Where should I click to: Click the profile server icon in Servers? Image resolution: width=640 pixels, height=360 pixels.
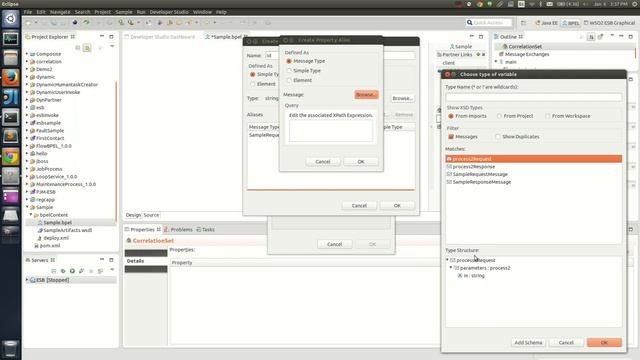click(x=82, y=271)
